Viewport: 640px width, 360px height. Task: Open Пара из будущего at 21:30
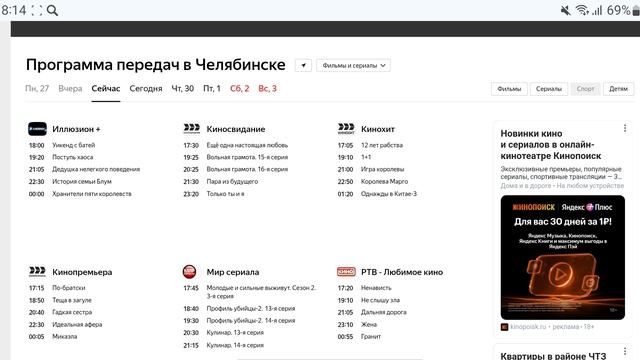(232, 182)
